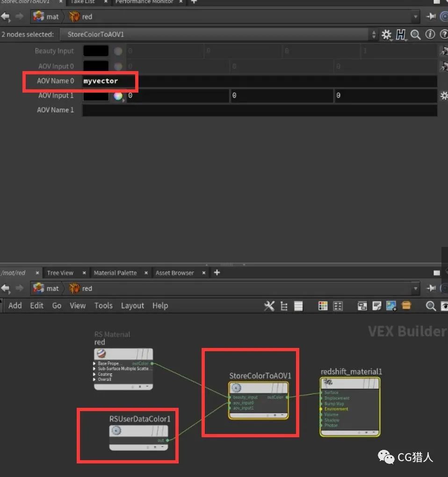Click the 'red' breadcrumb in the path bar

87,16
